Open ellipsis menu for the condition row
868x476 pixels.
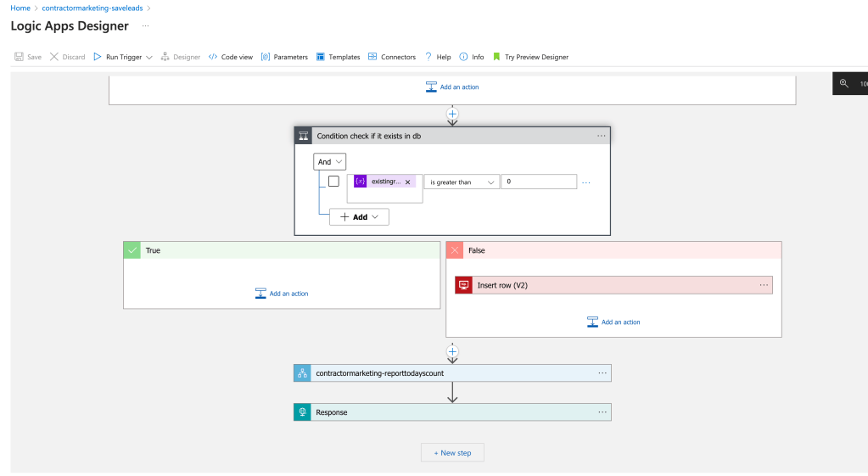tap(586, 182)
